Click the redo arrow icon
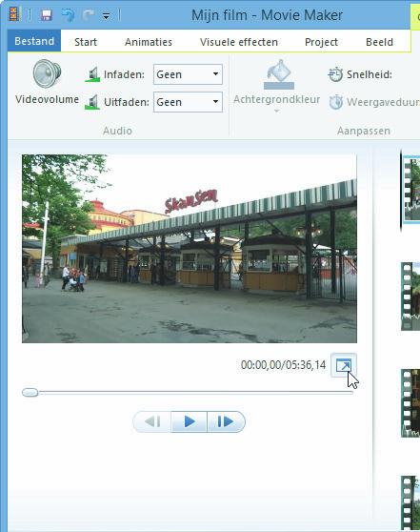Screen dimensions: 420x532 click(88, 15)
